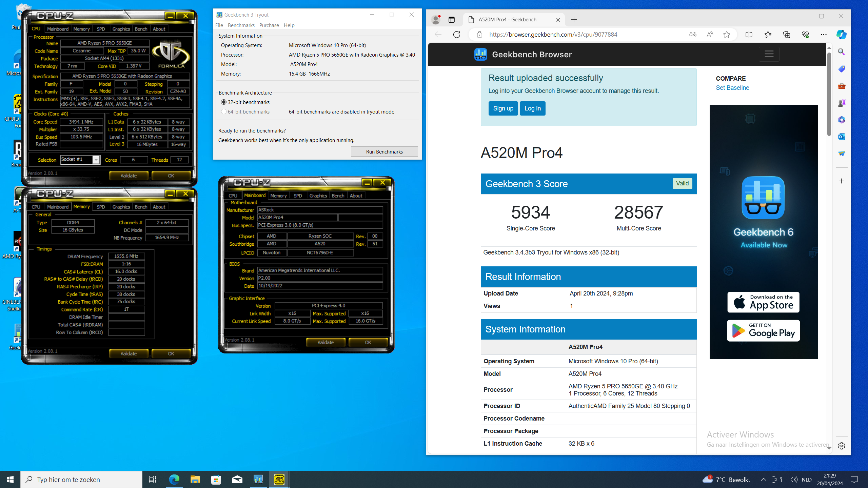Click the sidebar search icon
This screenshot has height=488, width=868.
842,52
